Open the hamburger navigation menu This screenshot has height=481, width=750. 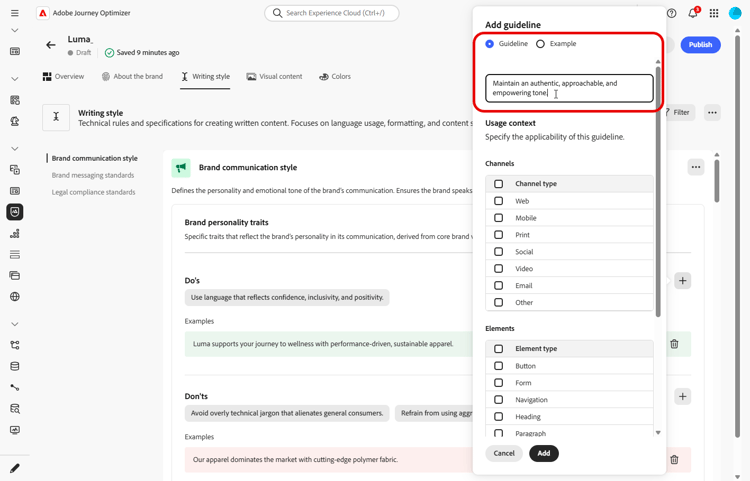pyautogui.click(x=15, y=13)
